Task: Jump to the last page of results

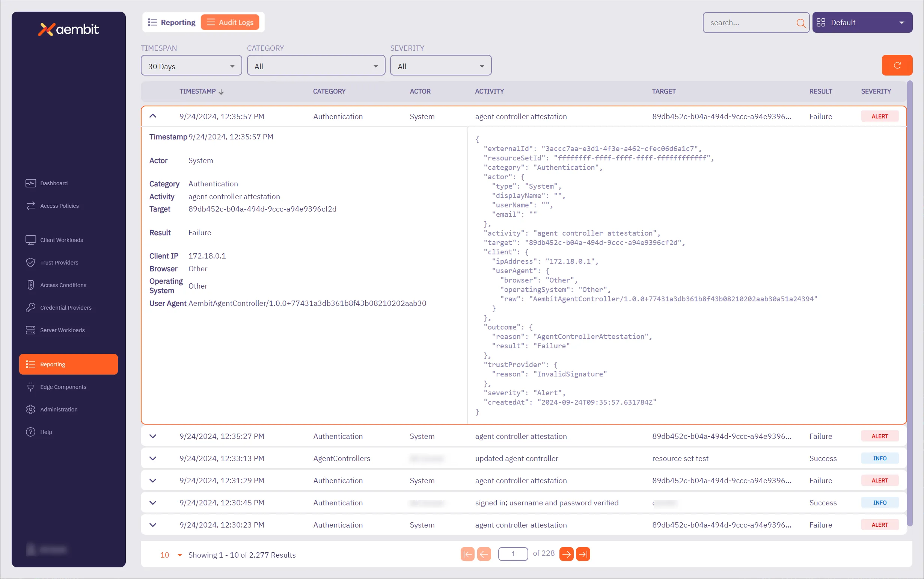Action: (583, 554)
